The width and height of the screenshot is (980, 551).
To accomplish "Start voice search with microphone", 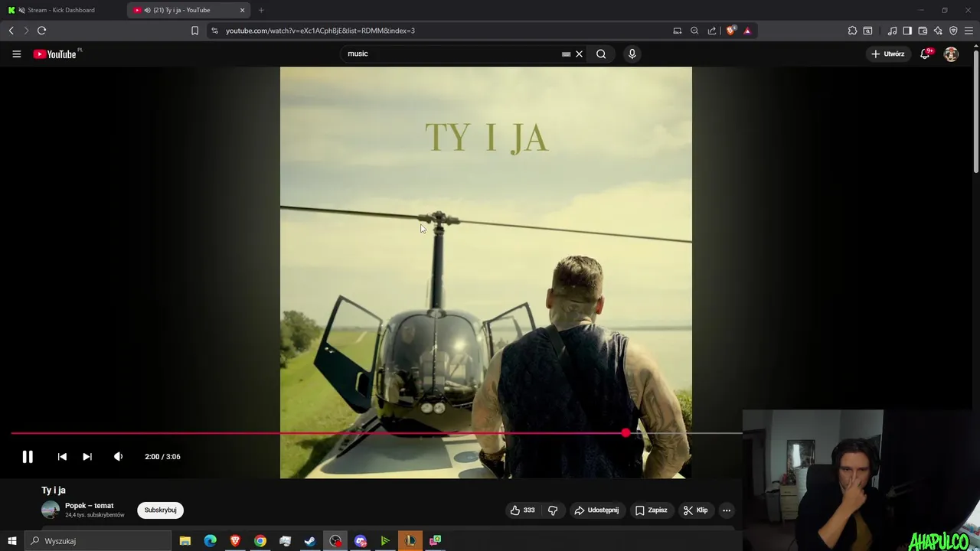I will (632, 54).
